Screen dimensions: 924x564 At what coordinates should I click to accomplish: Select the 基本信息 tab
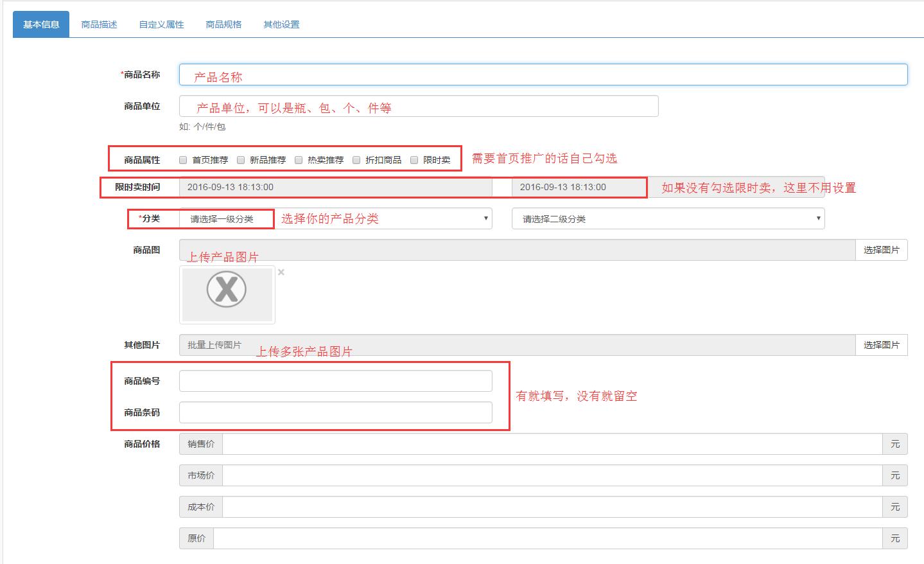tap(40, 24)
